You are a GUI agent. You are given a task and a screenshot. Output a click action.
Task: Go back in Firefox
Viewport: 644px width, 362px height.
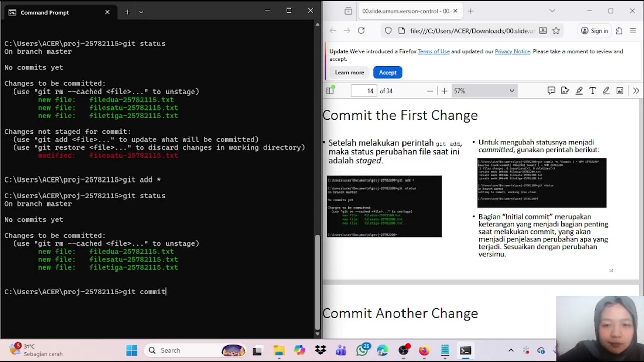(x=333, y=31)
